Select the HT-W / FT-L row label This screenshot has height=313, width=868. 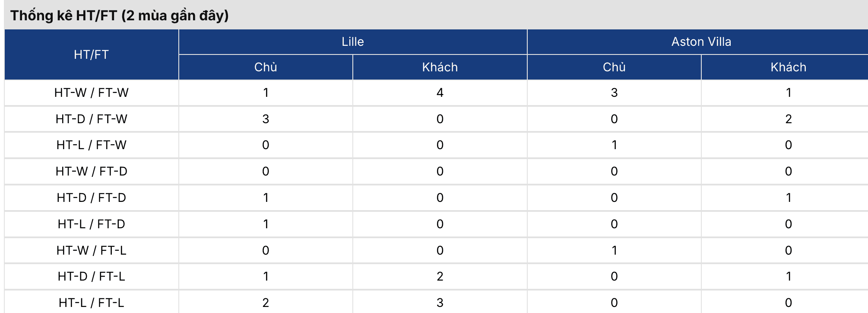pyautogui.click(x=91, y=250)
